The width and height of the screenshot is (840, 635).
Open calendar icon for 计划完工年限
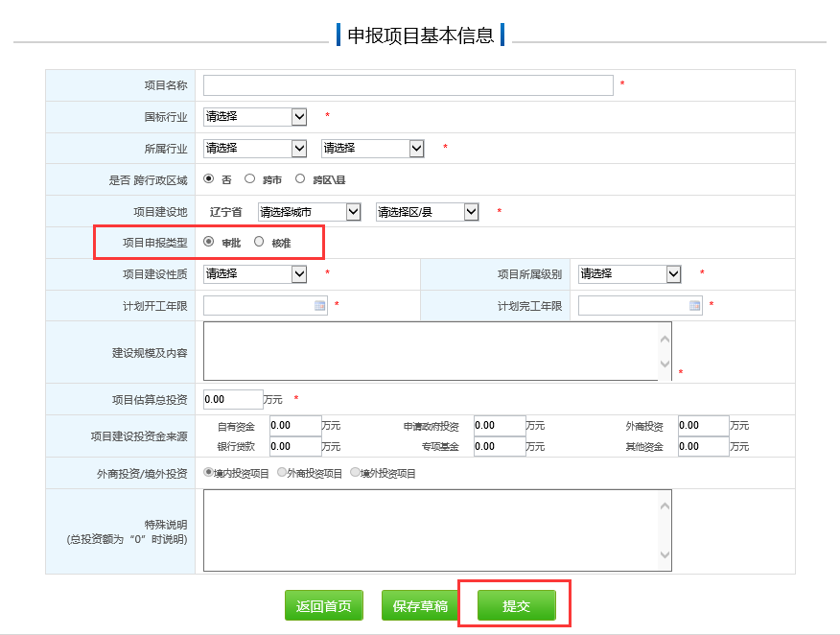pos(694,306)
